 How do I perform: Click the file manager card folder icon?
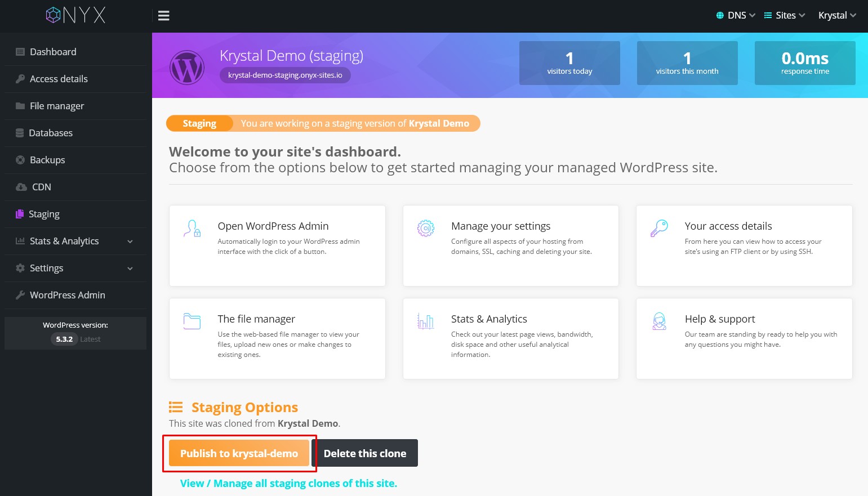point(192,321)
